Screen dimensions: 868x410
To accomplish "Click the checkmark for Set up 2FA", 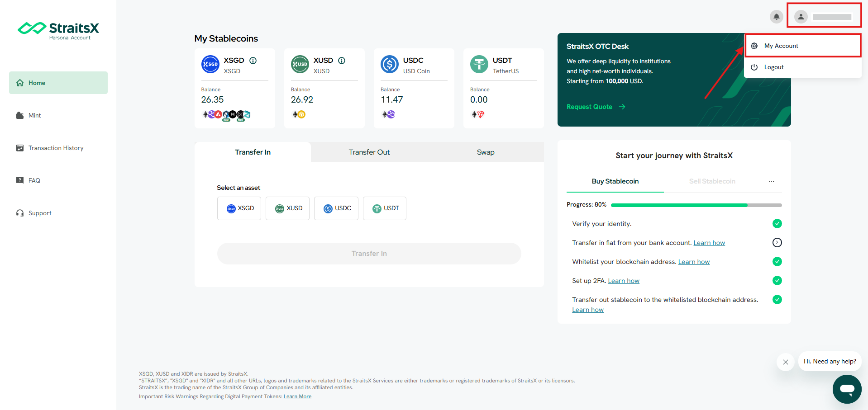I will (777, 281).
